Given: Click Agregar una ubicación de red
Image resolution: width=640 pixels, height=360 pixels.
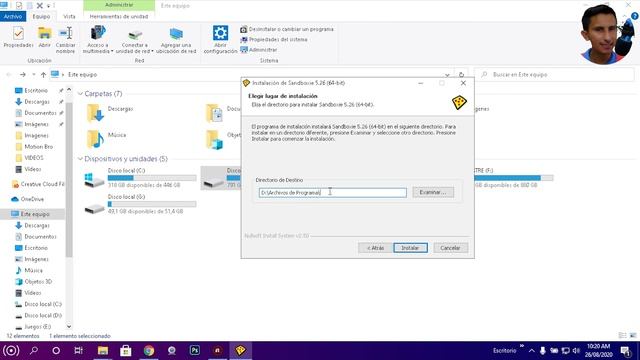Looking at the screenshot, I should [x=176, y=40].
